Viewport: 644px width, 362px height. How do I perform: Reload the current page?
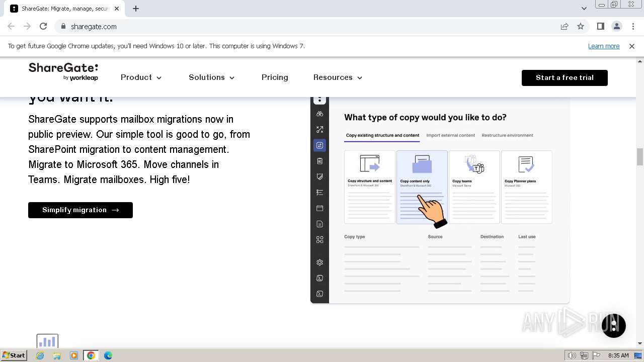43,27
